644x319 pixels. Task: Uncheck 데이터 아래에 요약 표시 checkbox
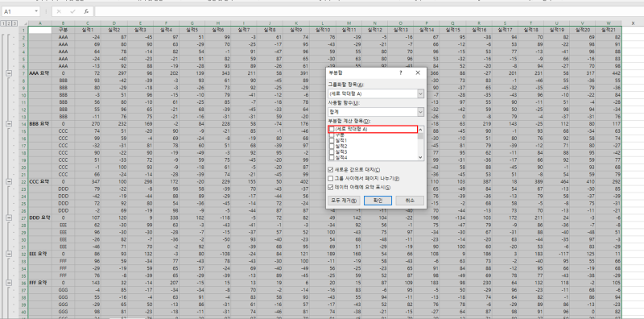[331, 187]
